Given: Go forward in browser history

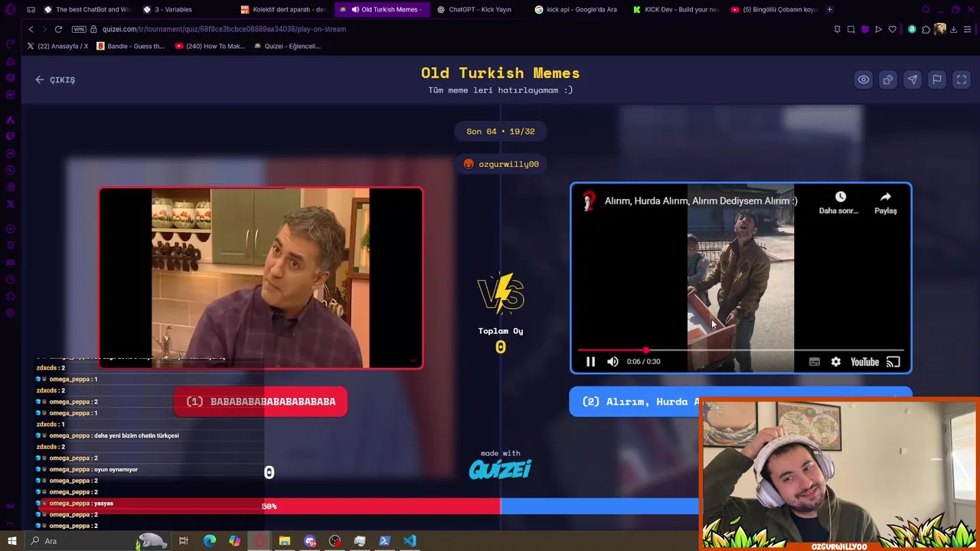Looking at the screenshot, I should [44, 29].
